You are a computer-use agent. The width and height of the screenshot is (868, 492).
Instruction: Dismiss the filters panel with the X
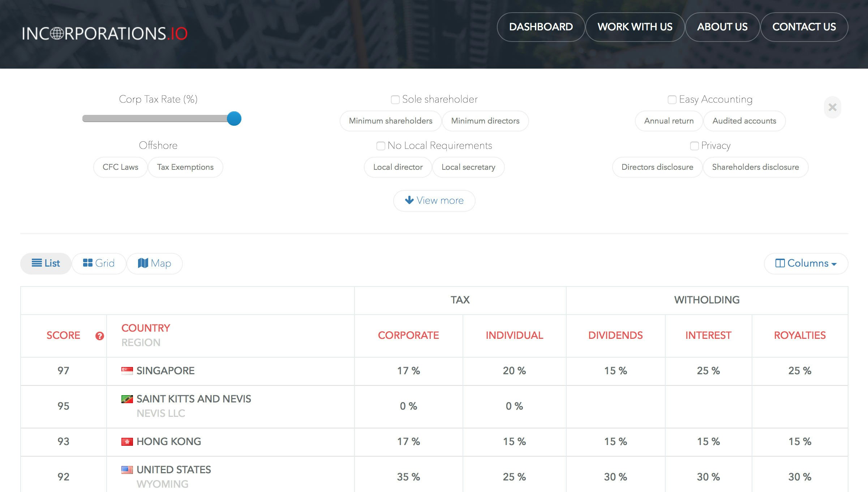click(833, 107)
